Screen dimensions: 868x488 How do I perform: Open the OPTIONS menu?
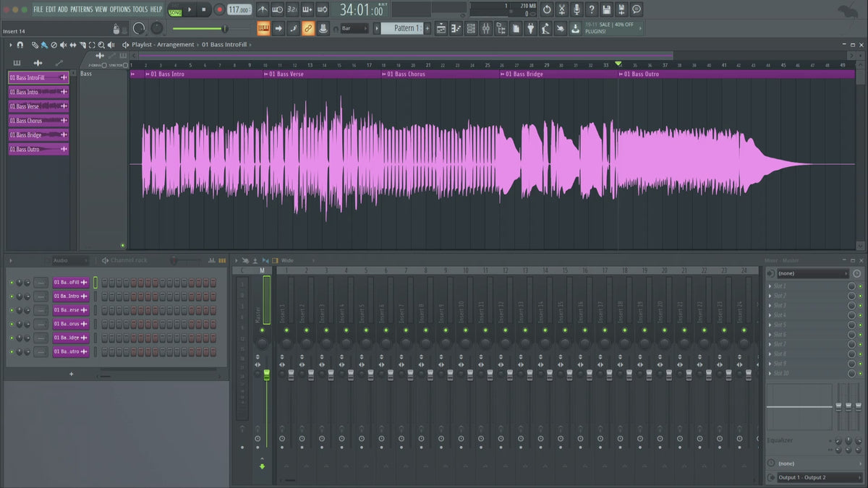[x=120, y=9]
